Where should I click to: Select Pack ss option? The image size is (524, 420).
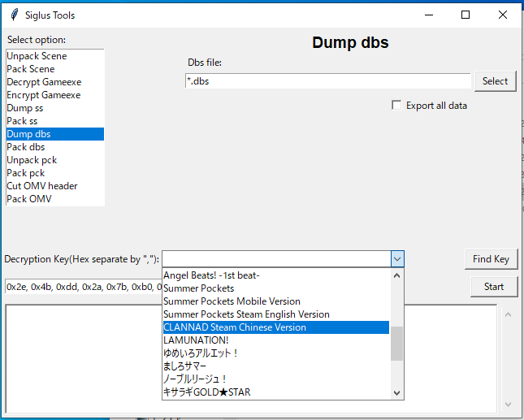coord(55,121)
